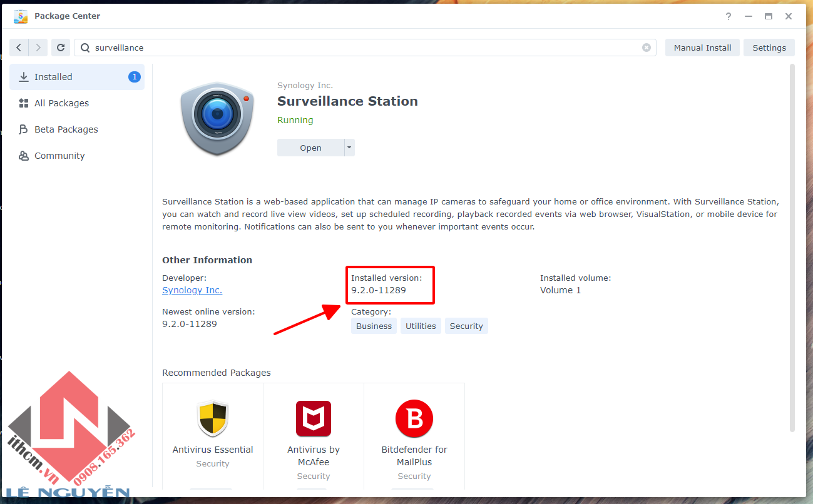The image size is (813, 504).
Task: Select Beta Packages in the sidebar
Action: pyautogui.click(x=77, y=129)
